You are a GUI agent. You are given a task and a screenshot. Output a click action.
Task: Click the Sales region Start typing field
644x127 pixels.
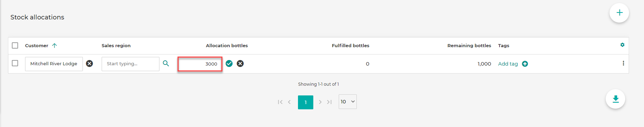[131, 64]
